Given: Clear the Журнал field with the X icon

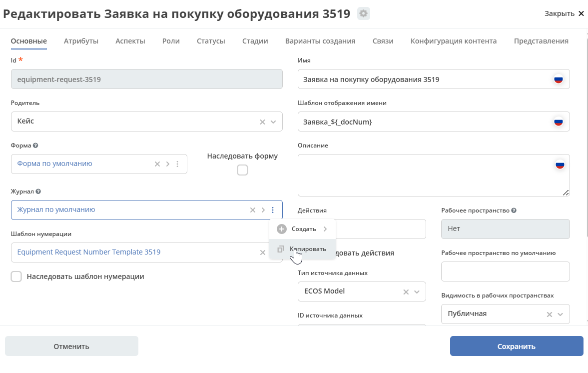Looking at the screenshot, I should click(253, 210).
